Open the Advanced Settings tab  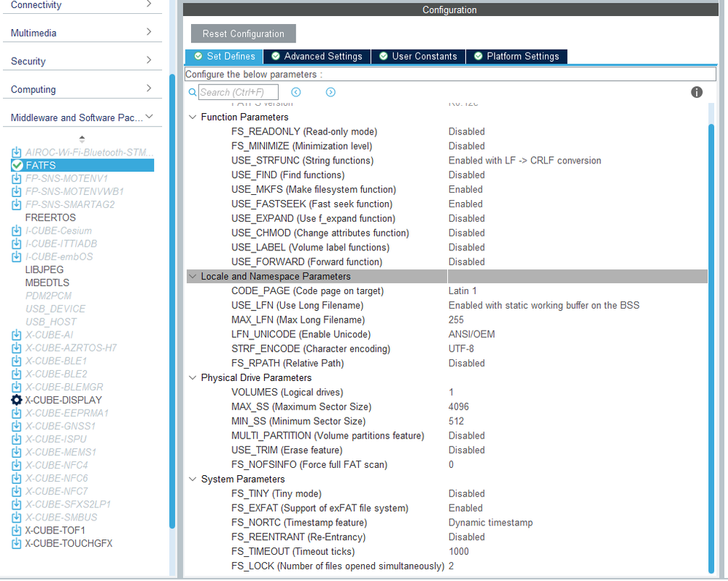317,56
